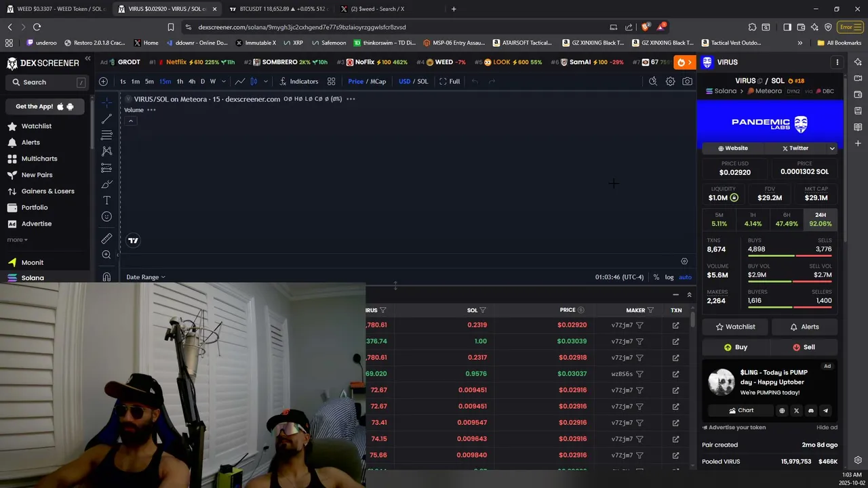
Task: Open the Date Range dropdown
Action: coord(146,277)
